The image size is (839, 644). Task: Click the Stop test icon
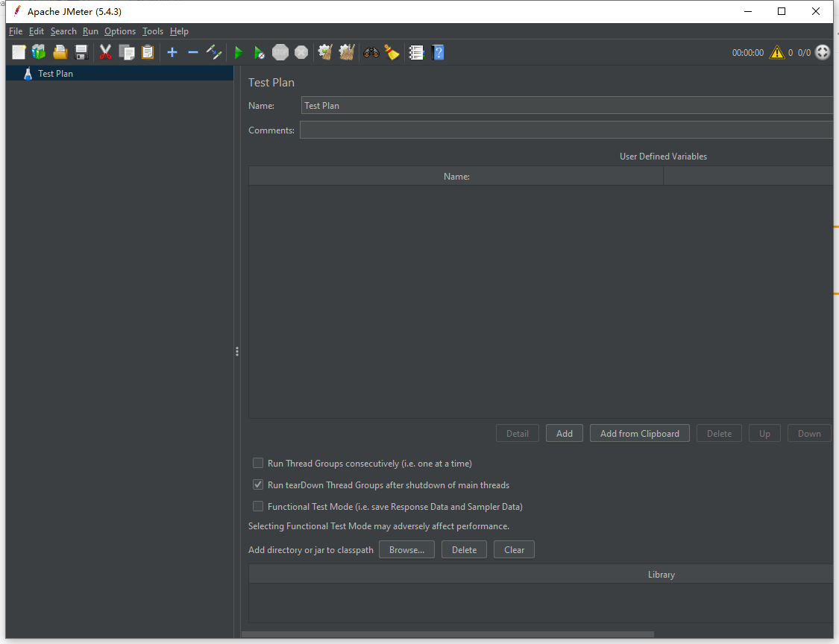tap(280, 52)
